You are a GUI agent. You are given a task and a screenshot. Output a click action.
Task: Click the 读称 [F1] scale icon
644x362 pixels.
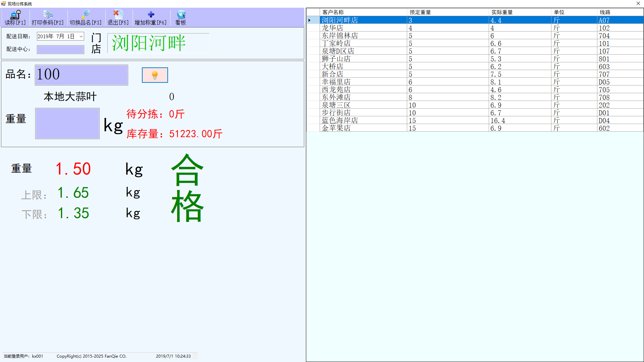pos(15,14)
